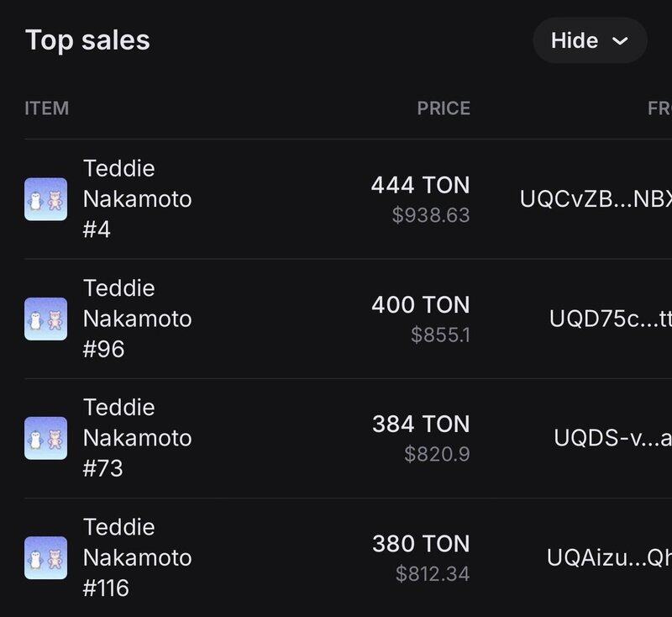Click Teddie Nakamoto #73 NFT icon

(45, 438)
